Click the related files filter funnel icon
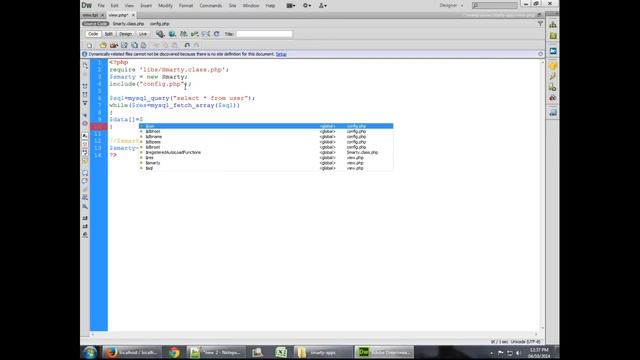The height and width of the screenshot is (360, 640). 540,24
